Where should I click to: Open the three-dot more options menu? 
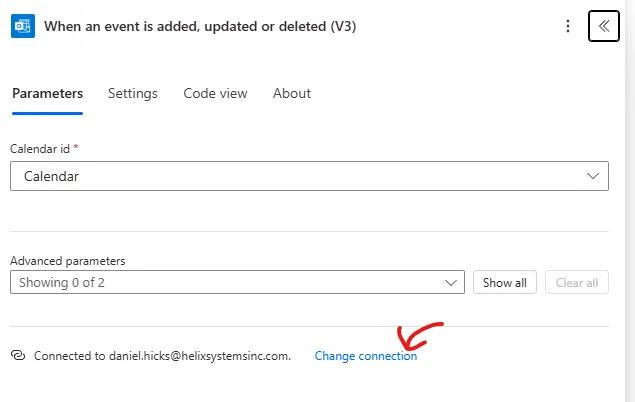[x=568, y=26]
